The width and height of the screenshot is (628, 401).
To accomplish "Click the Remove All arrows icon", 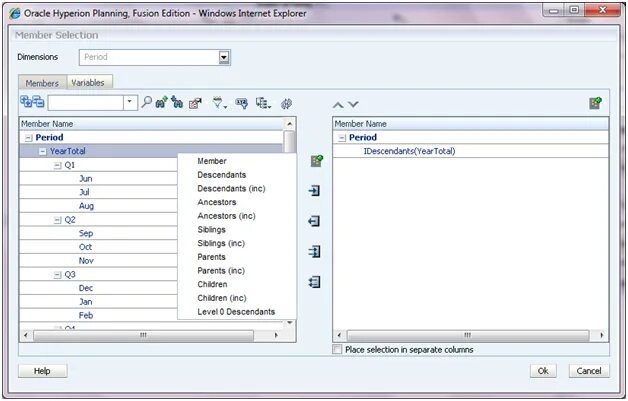I will coord(314,282).
